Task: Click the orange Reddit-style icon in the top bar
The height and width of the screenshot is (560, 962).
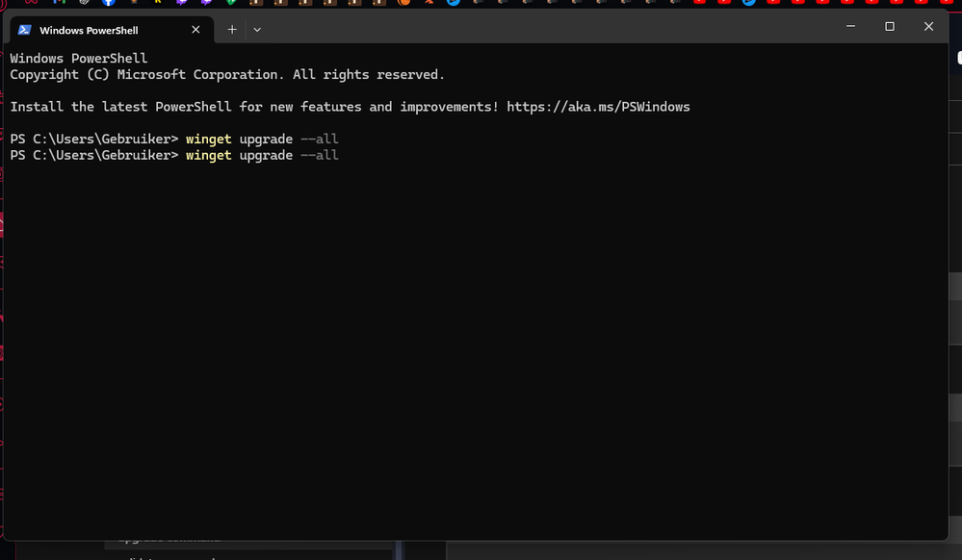Action: (x=403, y=4)
